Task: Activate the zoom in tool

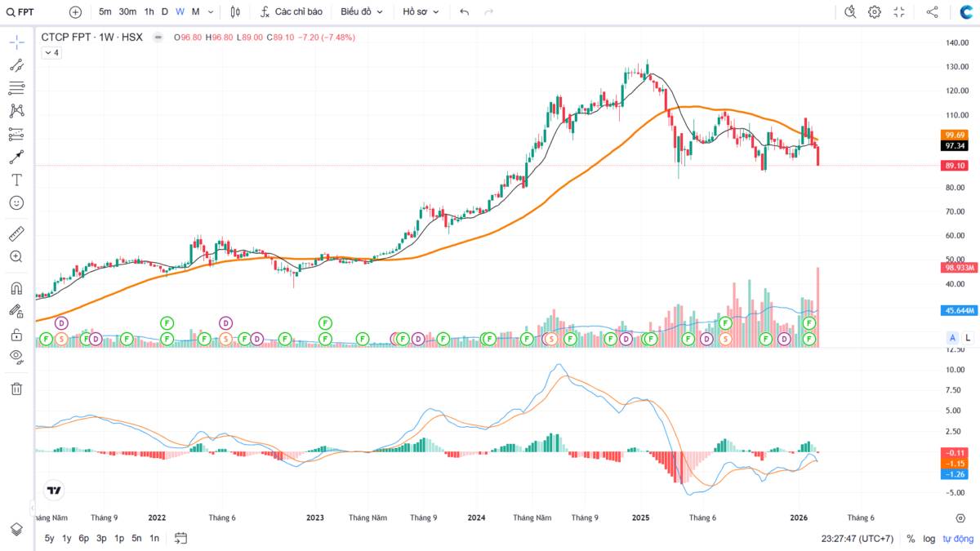Action: click(16, 256)
